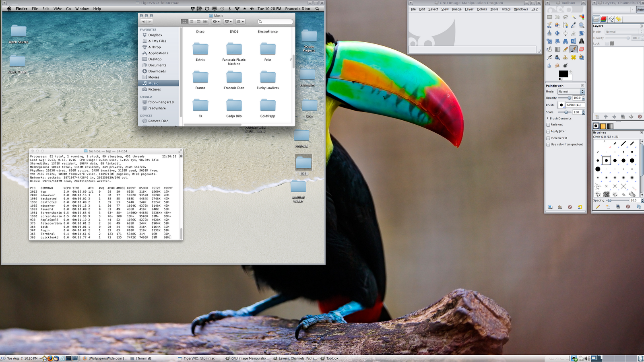Select the Paintbrush tool in the GIMP toolbox
Screen dimensions: 644x362
tap(574, 49)
